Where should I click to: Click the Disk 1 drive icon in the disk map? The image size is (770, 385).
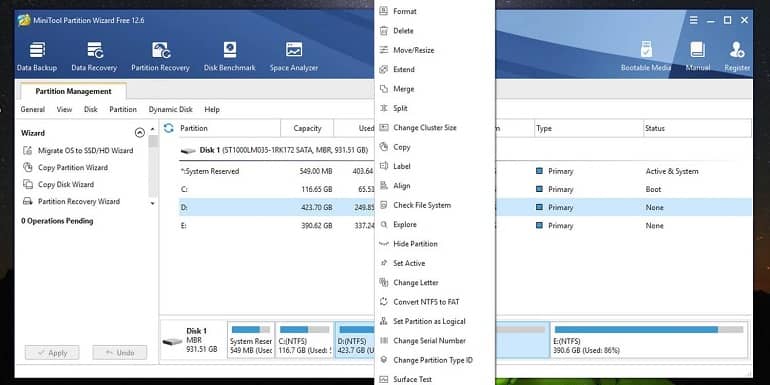[172, 341]
